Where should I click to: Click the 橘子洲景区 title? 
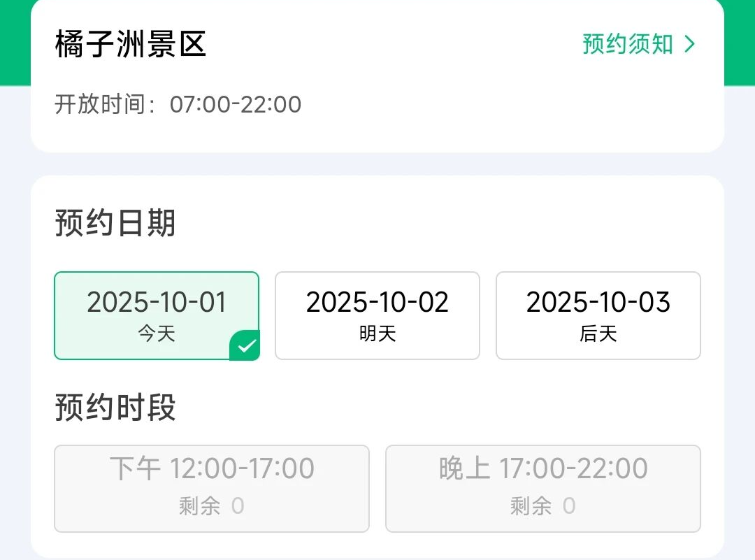coord(131,44)
